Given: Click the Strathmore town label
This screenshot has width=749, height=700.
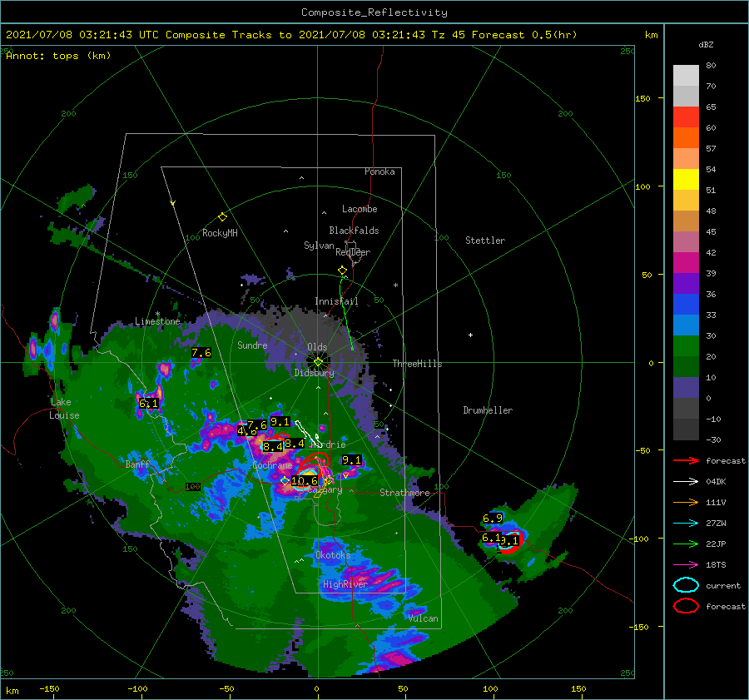Looking at the screenshot, I should 404,493.
